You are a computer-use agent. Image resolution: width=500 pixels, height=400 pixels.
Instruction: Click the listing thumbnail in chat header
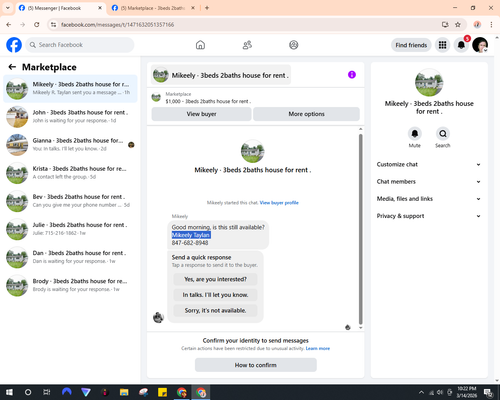tap(160, 75)
